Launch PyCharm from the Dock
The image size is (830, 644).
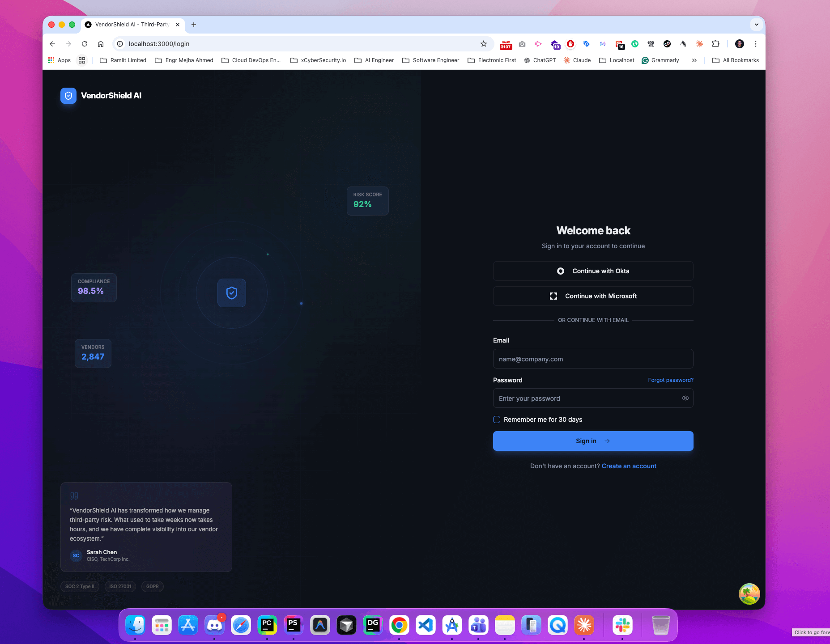tap(267, 625)
